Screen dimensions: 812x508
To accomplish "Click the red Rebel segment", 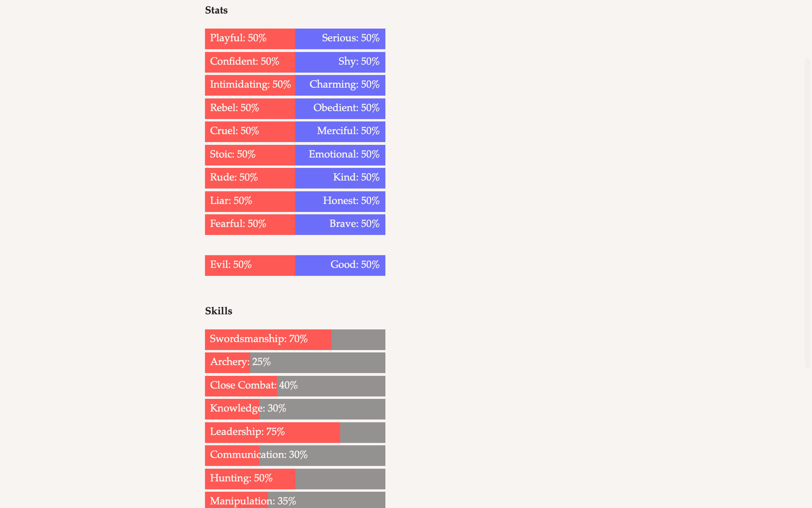I will (x=250, y=108).
